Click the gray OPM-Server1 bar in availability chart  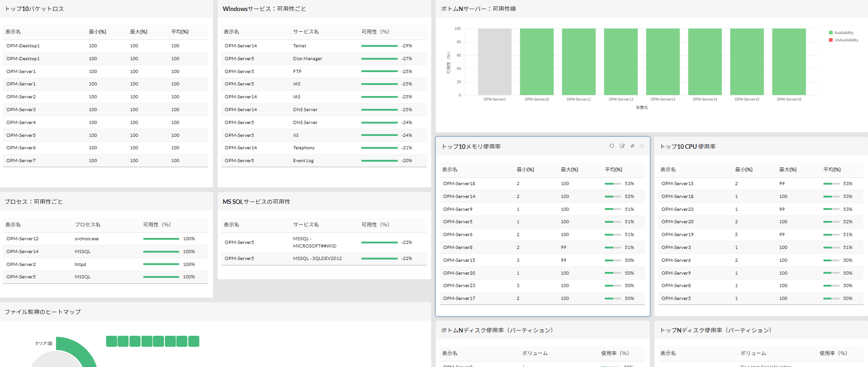click(x=495, y=62)
